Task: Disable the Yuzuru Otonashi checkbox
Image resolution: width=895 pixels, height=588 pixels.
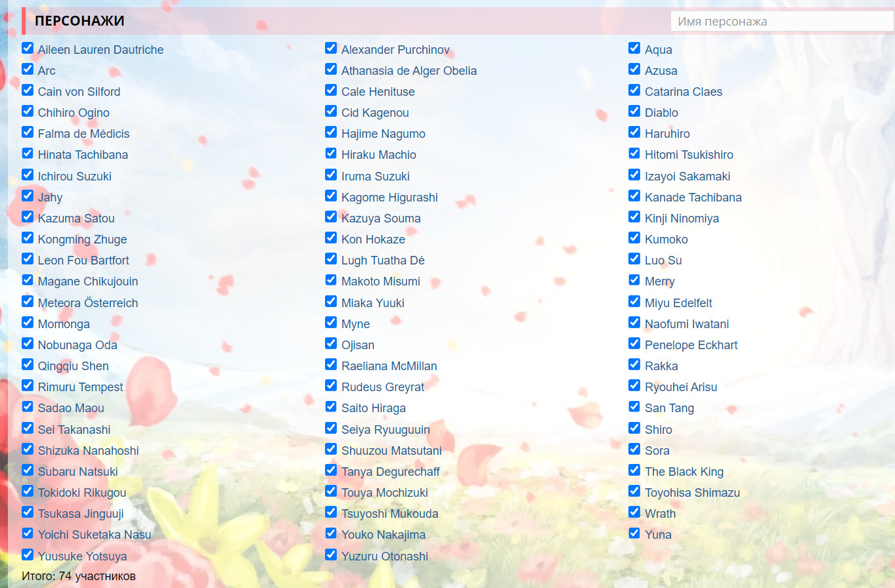Action: point(331,555)
